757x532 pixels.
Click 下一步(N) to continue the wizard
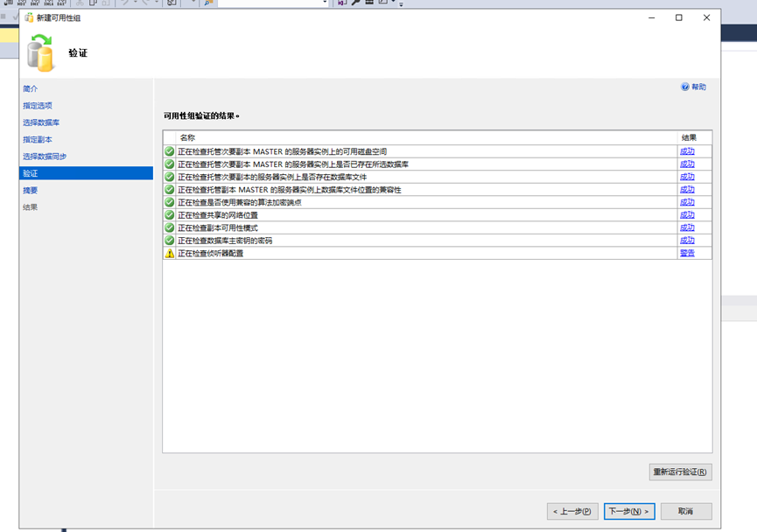[x=629, y=511]
